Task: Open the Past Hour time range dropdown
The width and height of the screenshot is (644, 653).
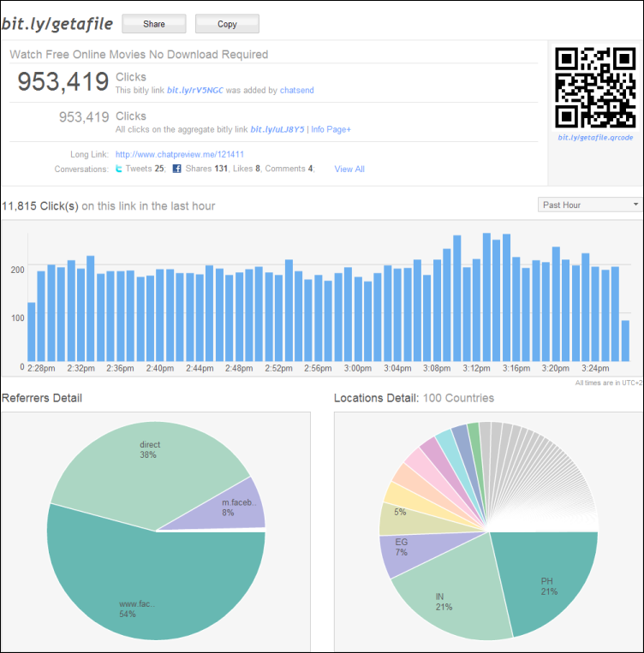Action: click(589, 205)
